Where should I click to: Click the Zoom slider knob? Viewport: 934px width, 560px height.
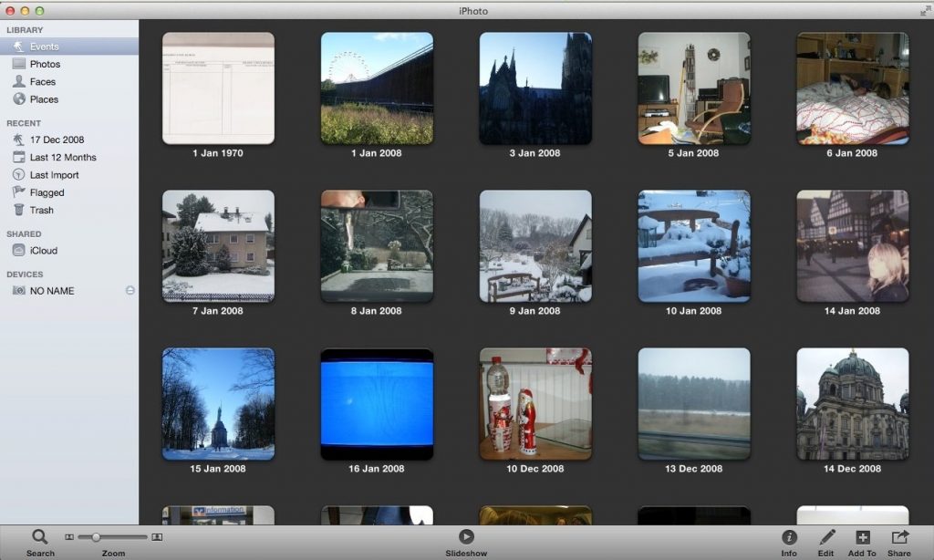[x=95, y=537]
